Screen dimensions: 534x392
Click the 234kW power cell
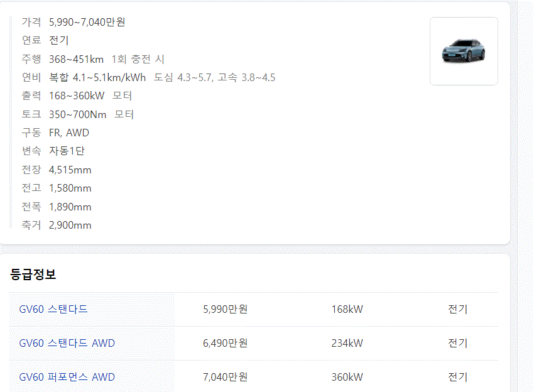pos(347,343)
